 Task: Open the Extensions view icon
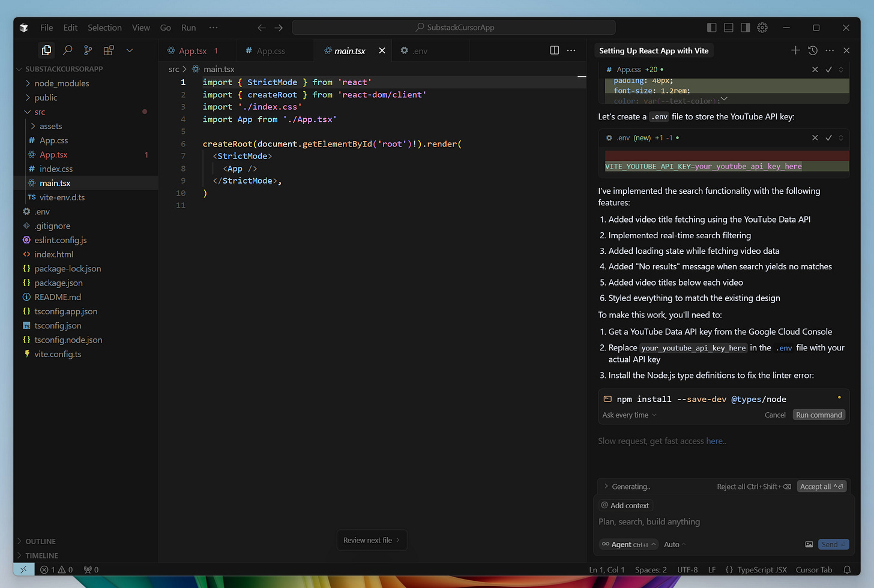109,50
